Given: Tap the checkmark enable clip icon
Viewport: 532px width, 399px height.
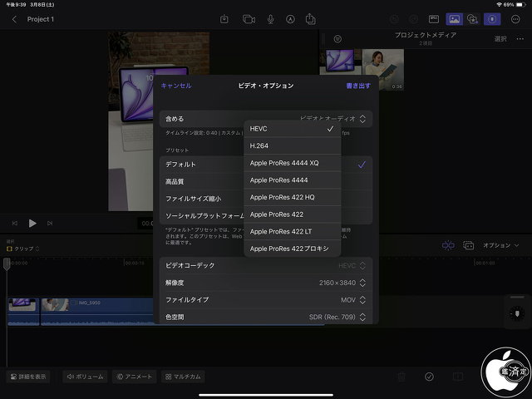Looking at the screenshot, I should pos(429,377).
